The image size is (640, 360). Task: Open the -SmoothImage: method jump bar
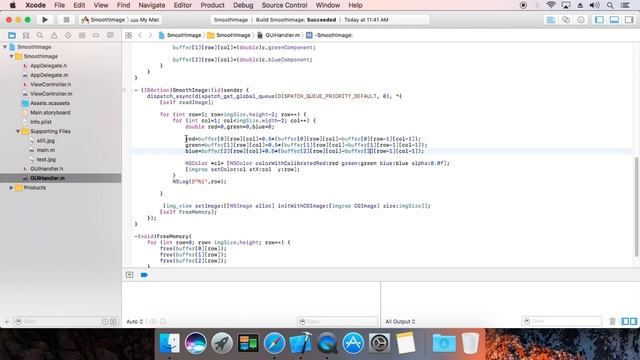click(x=329, y=36)
